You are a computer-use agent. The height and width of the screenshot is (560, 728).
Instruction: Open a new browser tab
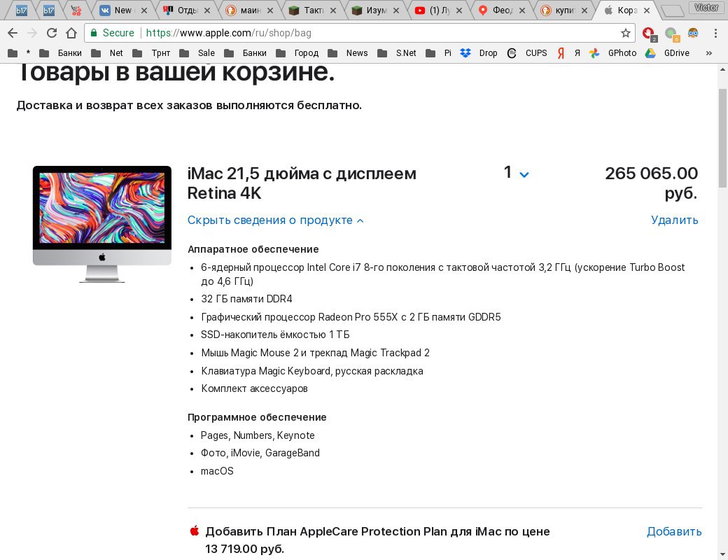pos(671,10)
